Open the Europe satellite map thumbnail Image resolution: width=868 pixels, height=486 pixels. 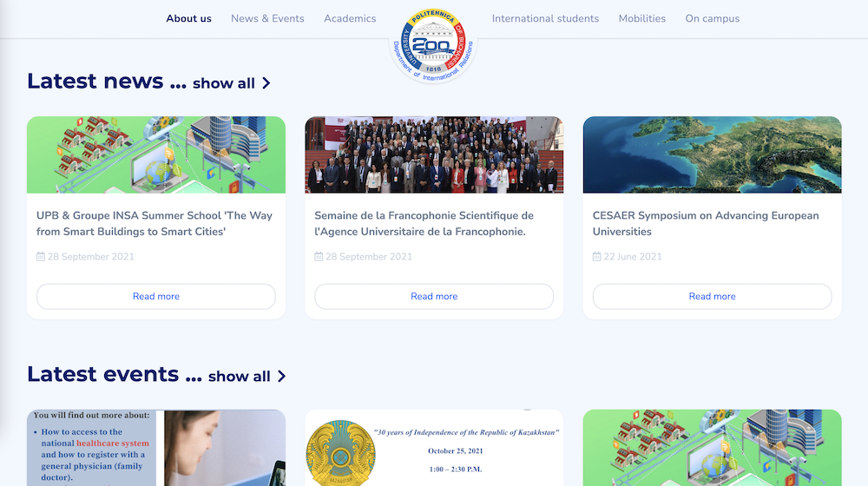click(x=712, y=154)
